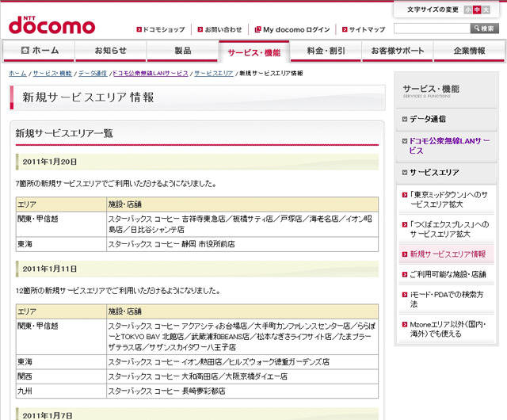Open サービスエリア in the sidebar
507x420 pixels.
(x=434, y=173)
